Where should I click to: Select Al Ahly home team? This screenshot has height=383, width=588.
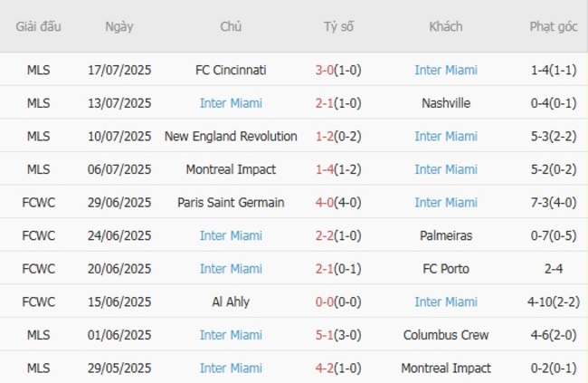[x=231, y=302]
